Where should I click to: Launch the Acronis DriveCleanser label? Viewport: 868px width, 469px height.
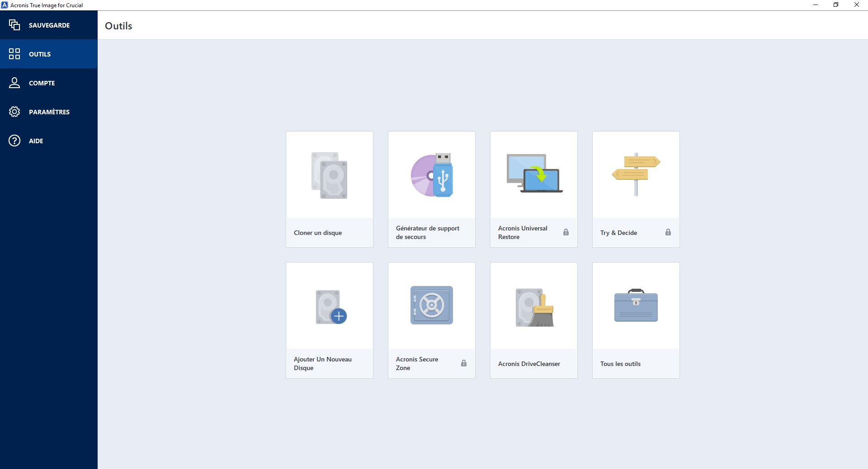tap(529, 364)
